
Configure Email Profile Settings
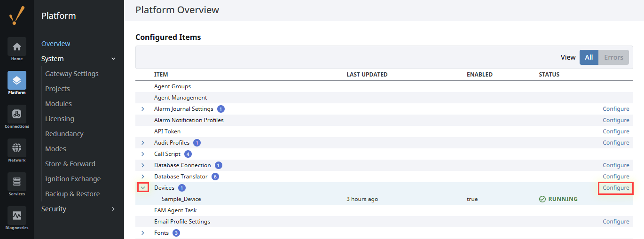click(616, 222)
